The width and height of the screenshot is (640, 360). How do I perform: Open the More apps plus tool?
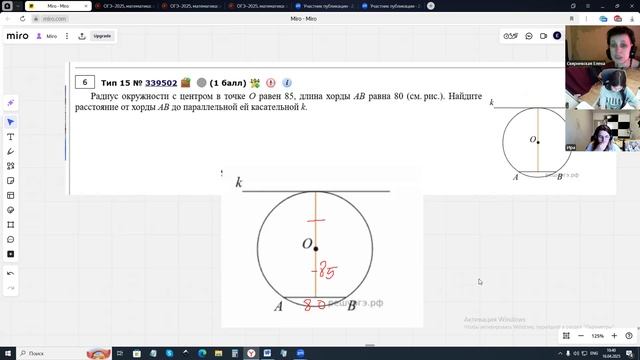[11, 254]
